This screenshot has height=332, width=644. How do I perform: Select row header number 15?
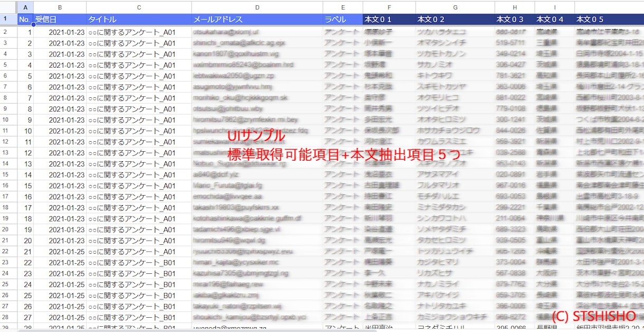coord(8,174)
